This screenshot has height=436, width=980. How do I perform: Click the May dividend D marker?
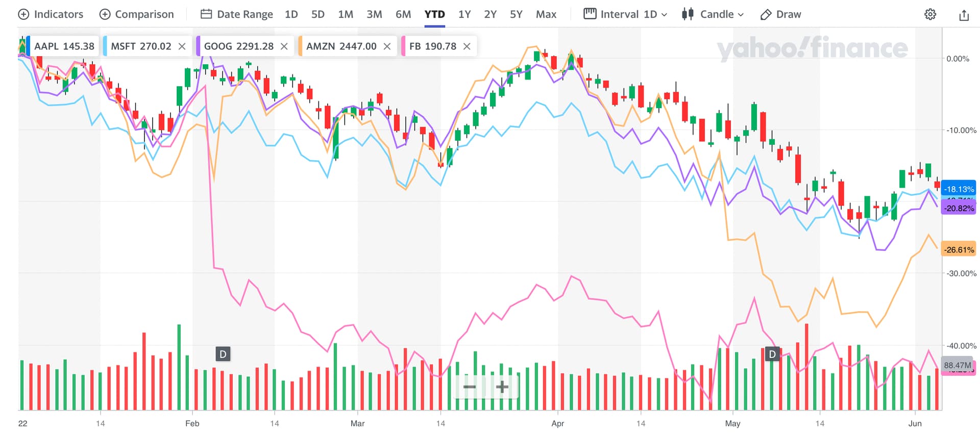[x=772, y=354]
